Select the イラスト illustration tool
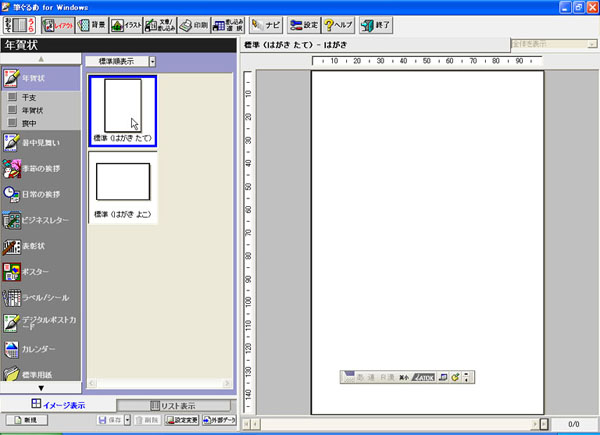600x435 pixels. (x=125, y=24)
